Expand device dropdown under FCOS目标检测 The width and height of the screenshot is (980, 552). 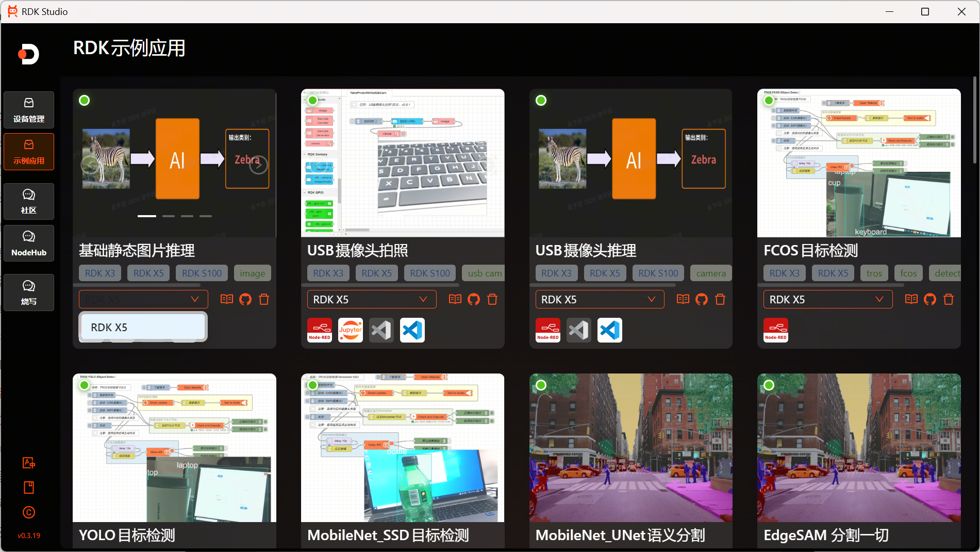tap(827, 299)
